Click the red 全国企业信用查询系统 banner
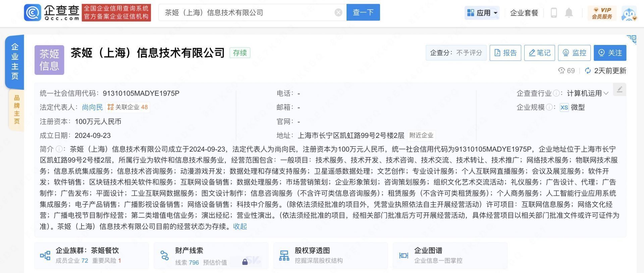This screenshot has height=273, width=644. pos(116,13)
